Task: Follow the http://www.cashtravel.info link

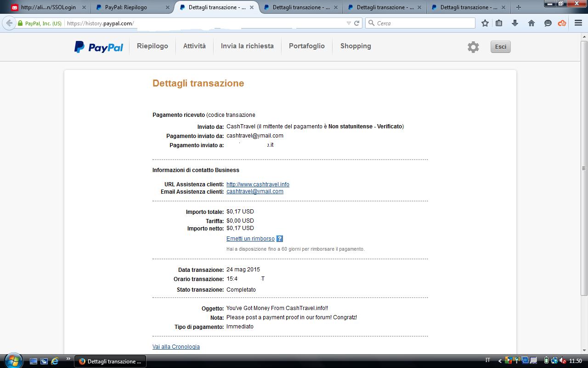Action: [258, 184]
